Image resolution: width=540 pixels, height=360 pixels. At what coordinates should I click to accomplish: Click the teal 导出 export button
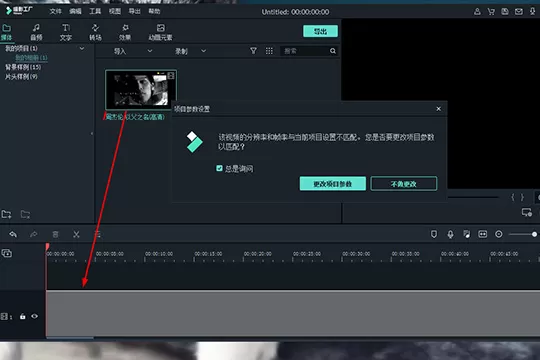point(320,31)
